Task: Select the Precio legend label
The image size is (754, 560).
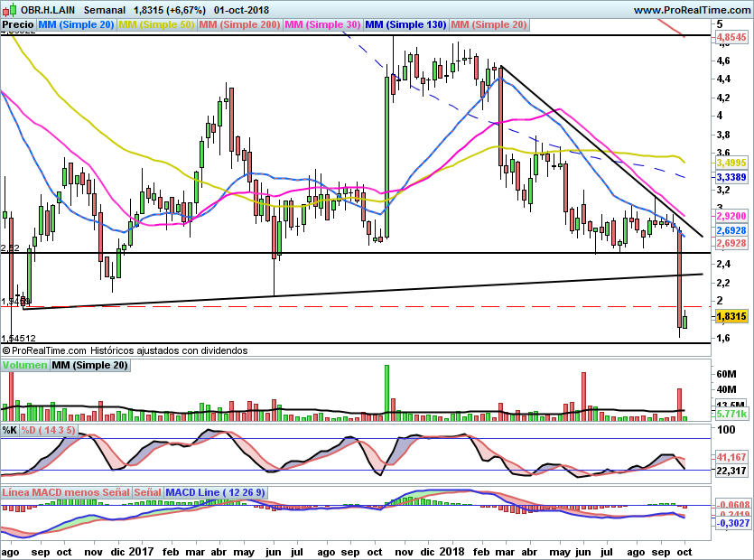Action: [18, 24]
